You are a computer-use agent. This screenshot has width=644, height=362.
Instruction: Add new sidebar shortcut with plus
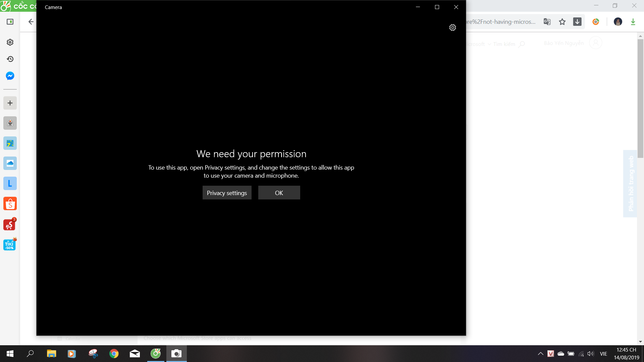tap(10, 103)
